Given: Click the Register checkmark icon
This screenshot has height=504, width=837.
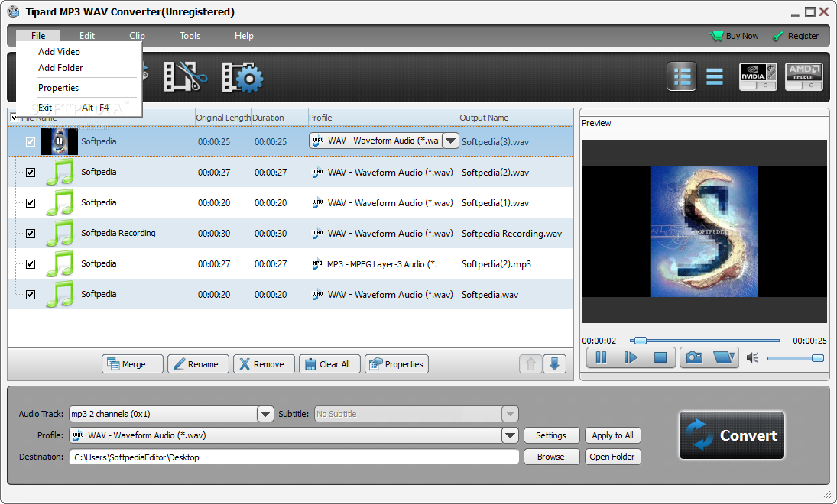Looking at the screenshot, I should pyautogui.click(x=777, y=36).
